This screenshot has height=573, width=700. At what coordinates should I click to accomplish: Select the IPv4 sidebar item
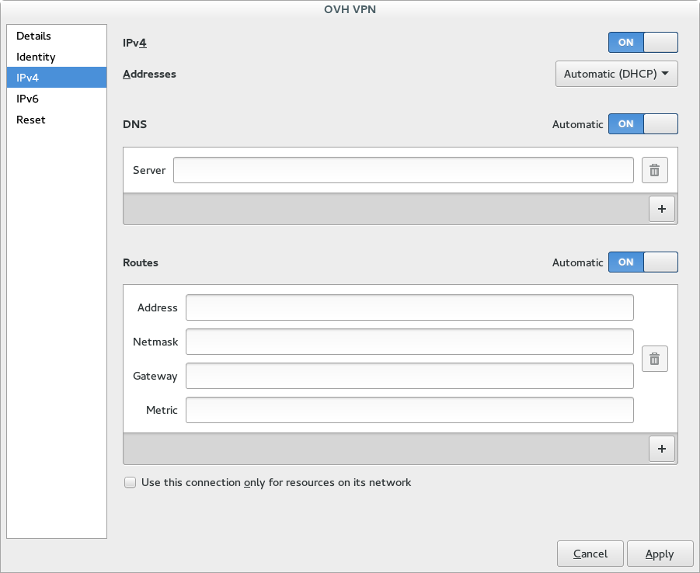point(28,78)
